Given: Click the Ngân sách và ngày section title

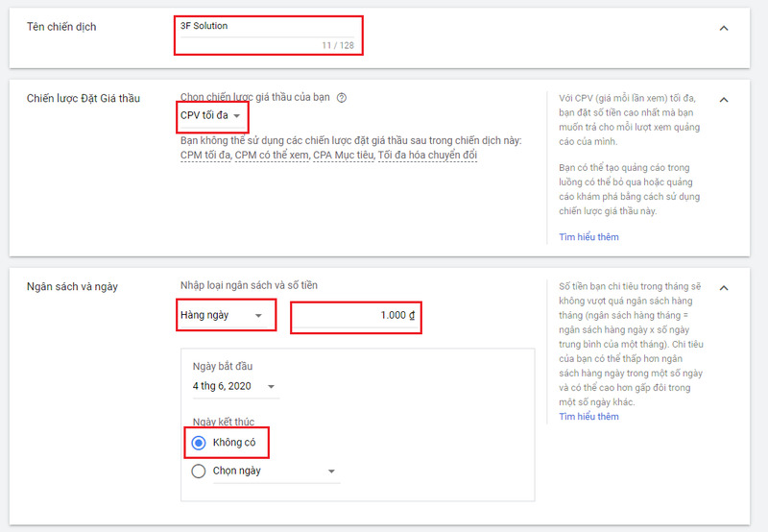Looking at the screenshot, I should coord(72,287).
